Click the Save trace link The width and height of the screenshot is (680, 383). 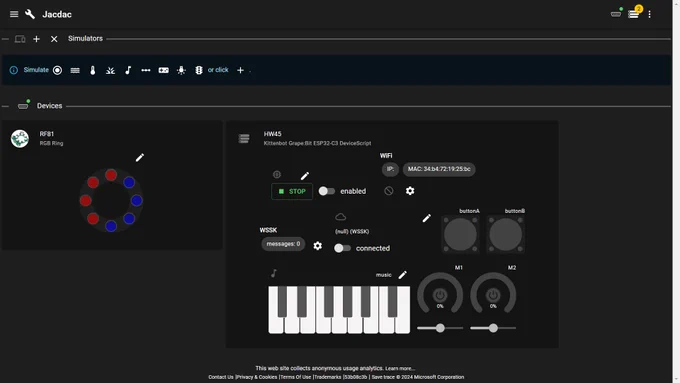[383, 377]
